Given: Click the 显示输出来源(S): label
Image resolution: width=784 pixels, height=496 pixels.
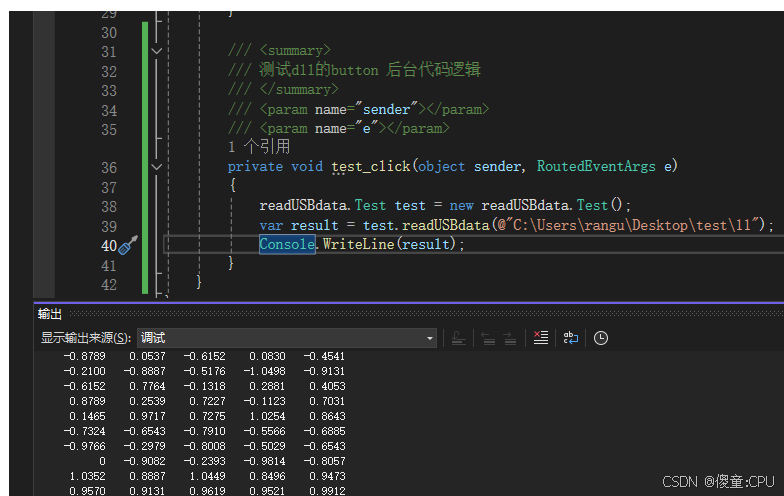Looking at the screenshot, I should [86, 338].
